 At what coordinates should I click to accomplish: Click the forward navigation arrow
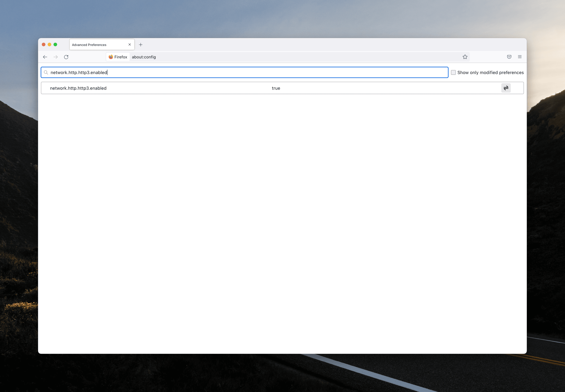pyautogui.click(x=56, y=57)
